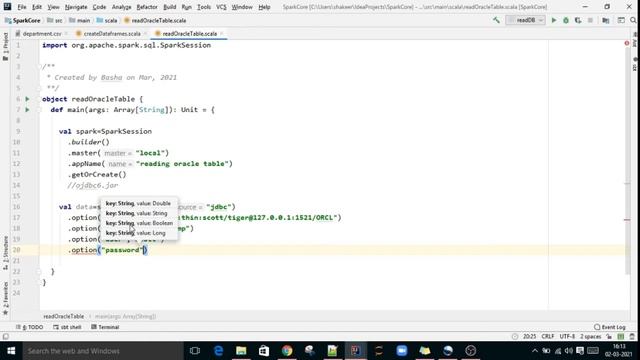Open the Navigate menu

(x=76, y=7)
